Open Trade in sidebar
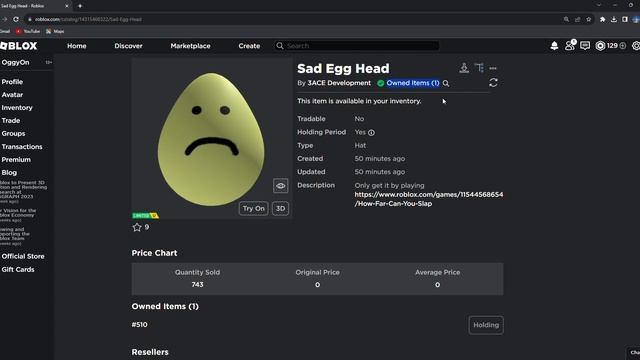The height and width of the screenshot is (360, 640). pos(11,120)
